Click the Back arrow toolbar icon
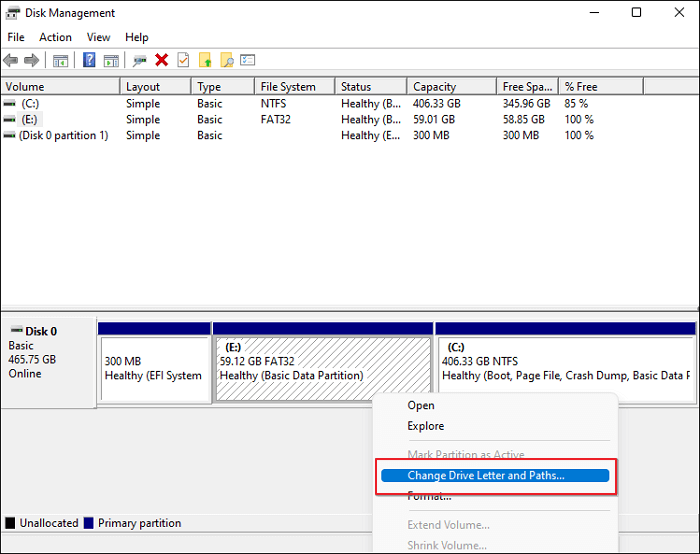Image resolution: width=700 pixels, height=554 pixels. point(11,60)
